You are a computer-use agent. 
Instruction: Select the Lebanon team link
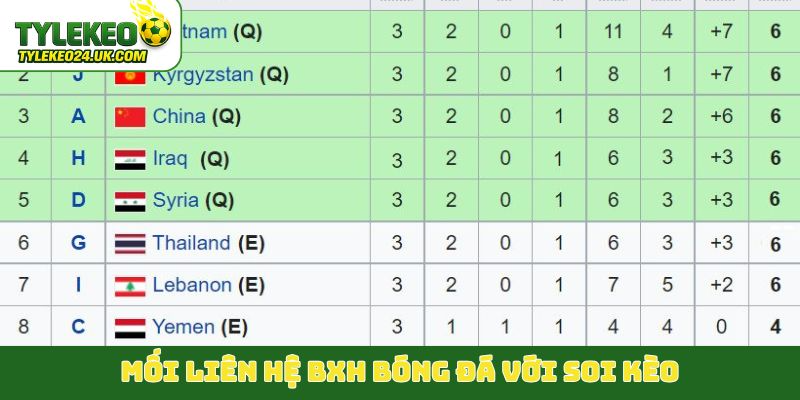[192, 285]
